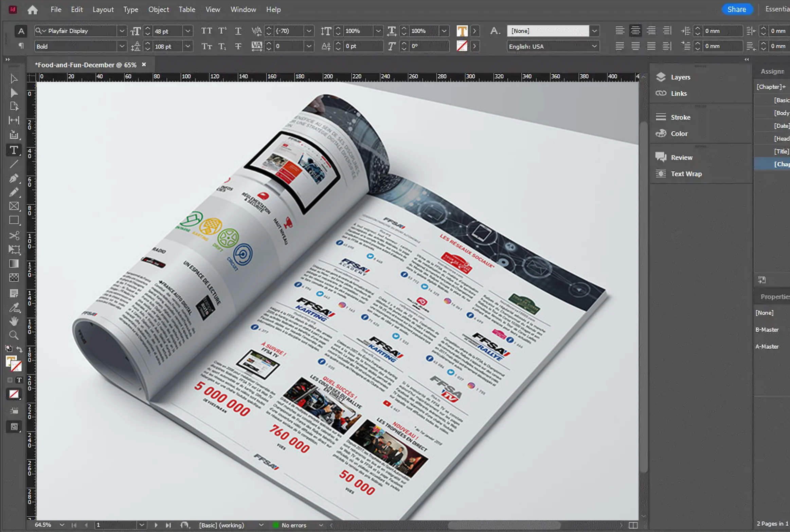Viewport: 790px width, 532px height.
Task: Select the Pen tool
Action: point(14,178)
